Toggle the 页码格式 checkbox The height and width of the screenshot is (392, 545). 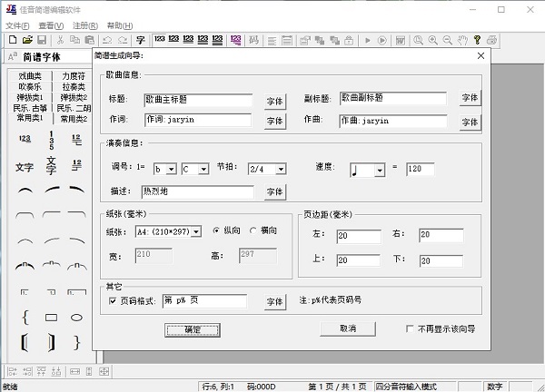[x=113, y=300]
